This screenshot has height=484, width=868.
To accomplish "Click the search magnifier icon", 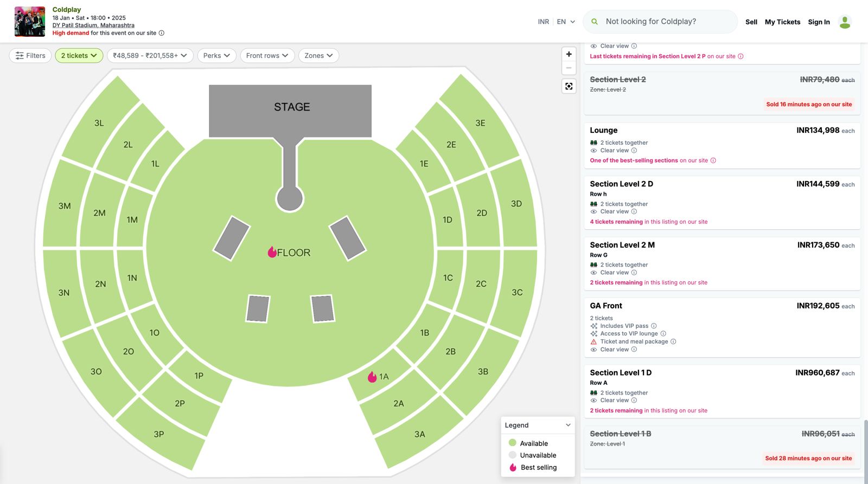I will [x=595, y=22].
